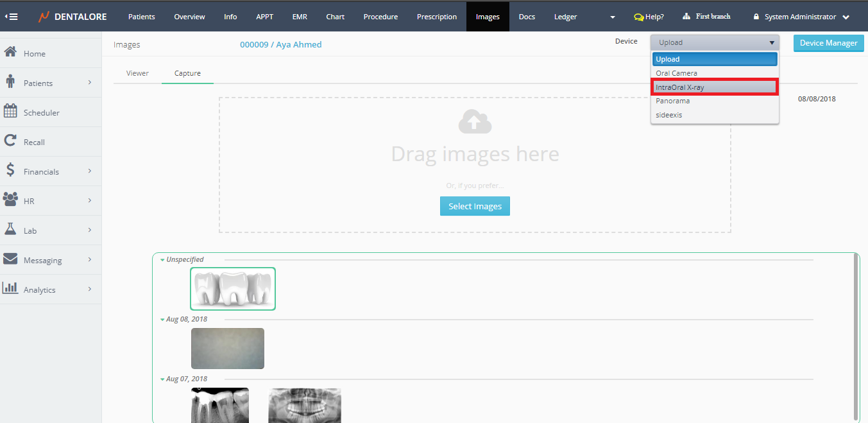868x423 pixels.
Task: Collapse the Unspecified image group
Action: click(163, 260)
